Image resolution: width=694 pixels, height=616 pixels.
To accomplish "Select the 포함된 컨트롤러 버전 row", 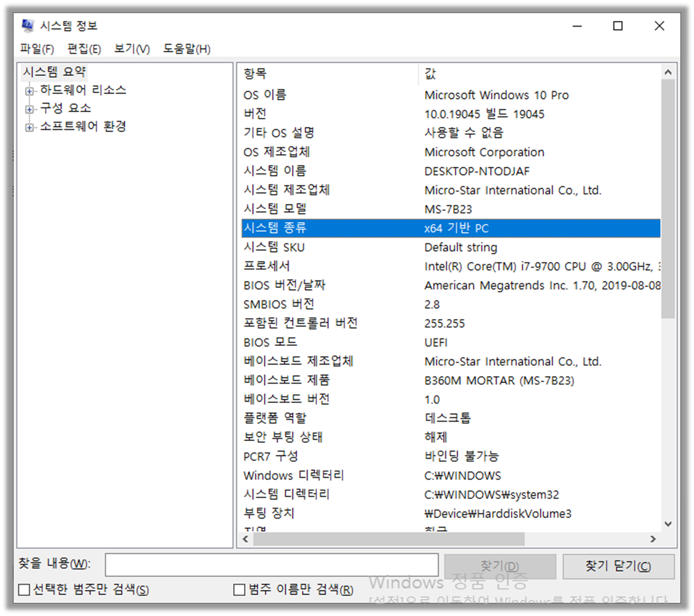I will (451, 324).
